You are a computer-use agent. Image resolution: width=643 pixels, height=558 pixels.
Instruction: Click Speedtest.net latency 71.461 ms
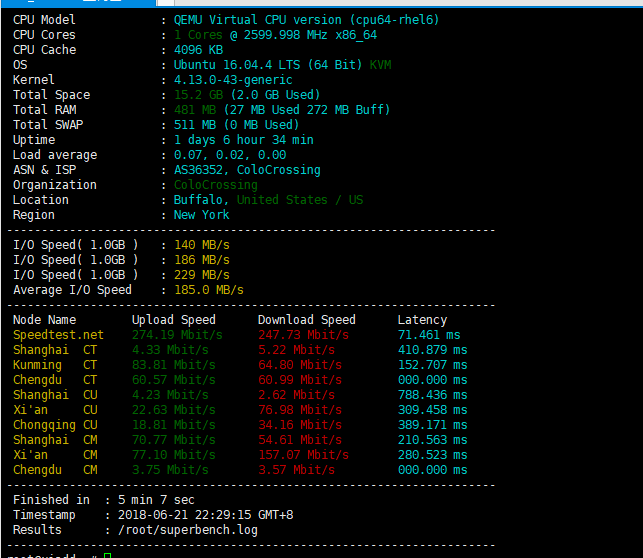point(429,335)
